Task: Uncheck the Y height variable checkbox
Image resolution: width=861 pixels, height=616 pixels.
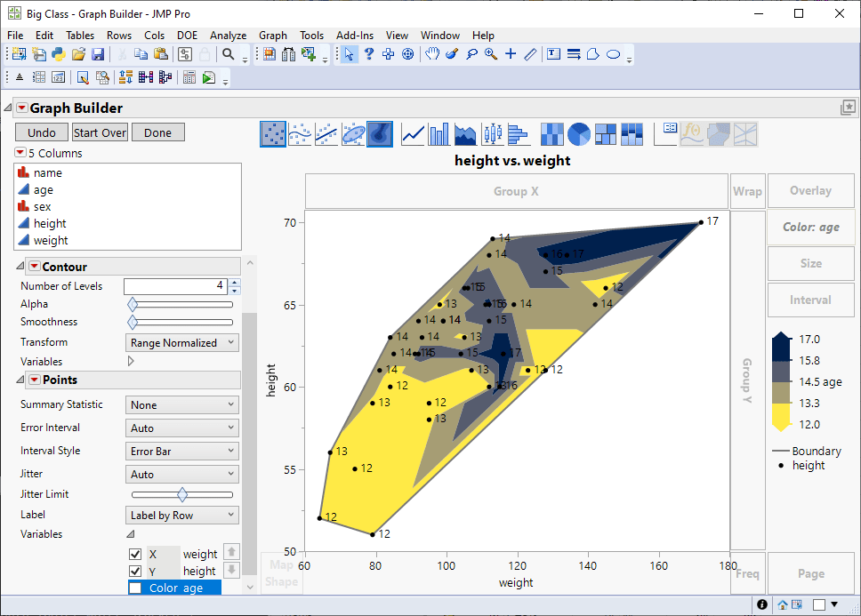Action: coord(135,570)
